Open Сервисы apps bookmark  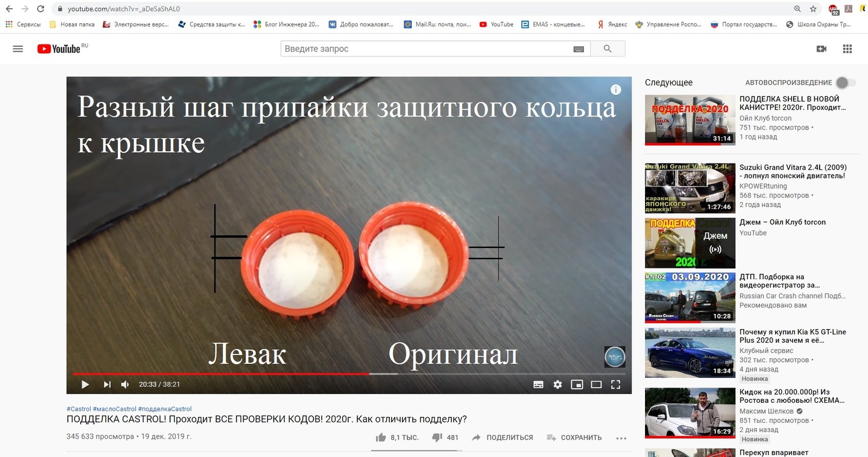(x=23, y=24)
